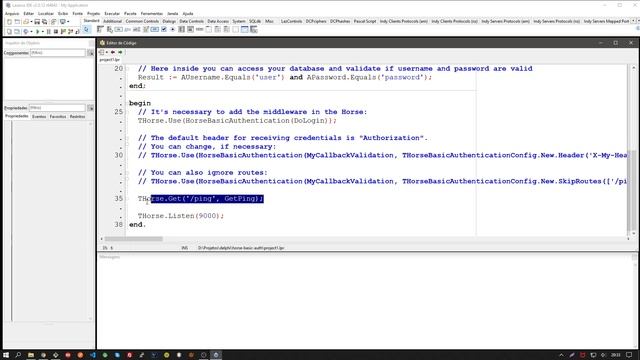Click the properties filter options button
Screen dimensions: 640x360
coord(90,108)
